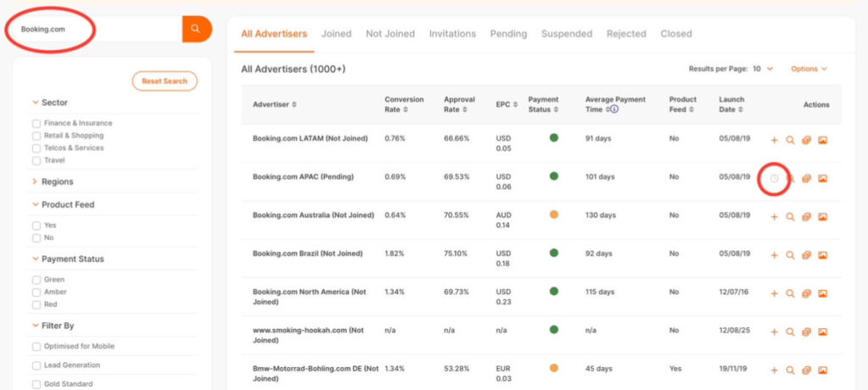This screenshot has height=390, width=868.
Task: Open magnifier view for Booking.com Australia
Action: click(790, 217)
